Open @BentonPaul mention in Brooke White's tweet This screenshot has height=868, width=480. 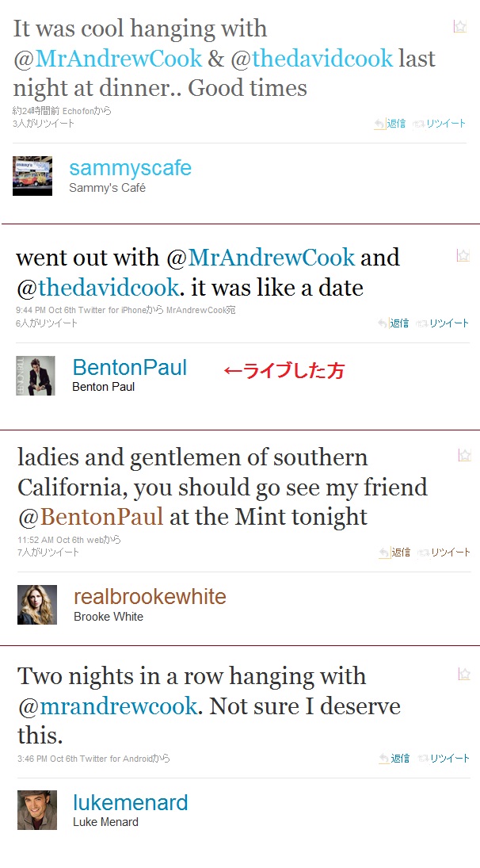[90, 517]
